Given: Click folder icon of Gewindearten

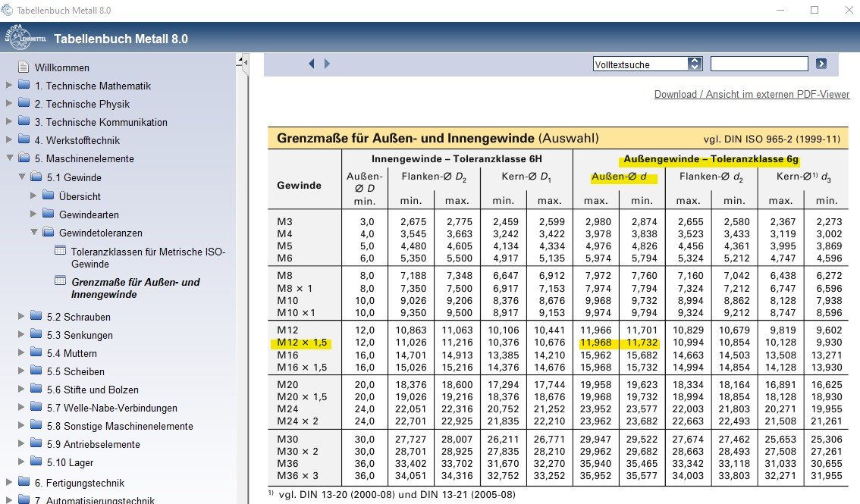Looking at the screenshot, I should point(49,213).
